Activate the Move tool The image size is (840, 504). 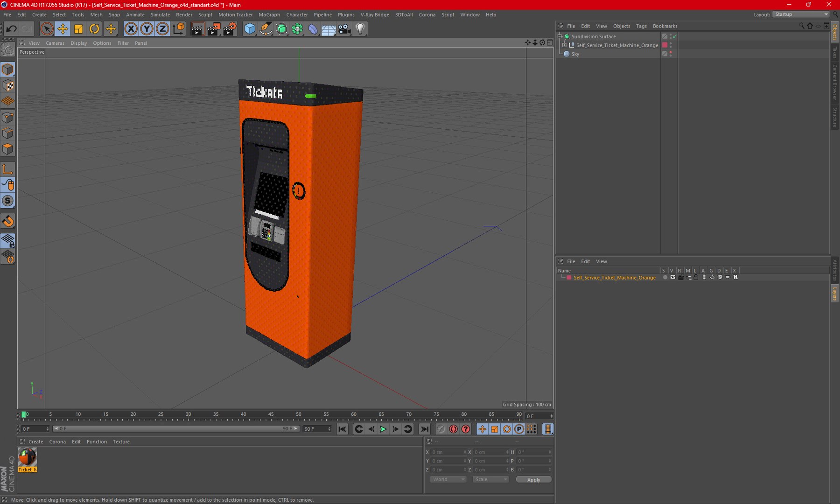[x=62, y=29]
